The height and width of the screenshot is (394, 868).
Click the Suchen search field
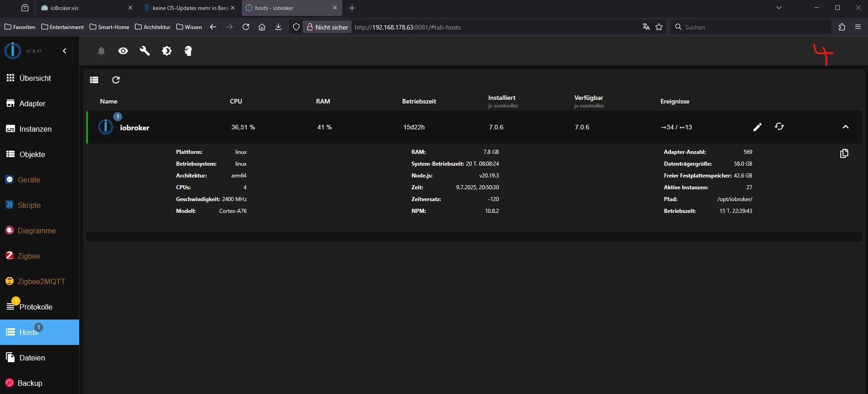[x=751, y=27]
